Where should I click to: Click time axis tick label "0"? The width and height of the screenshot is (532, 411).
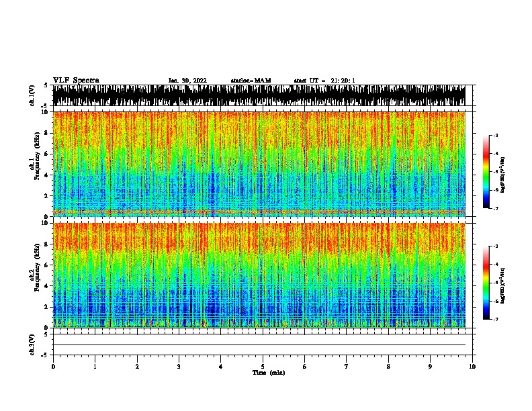coord(53,367)
